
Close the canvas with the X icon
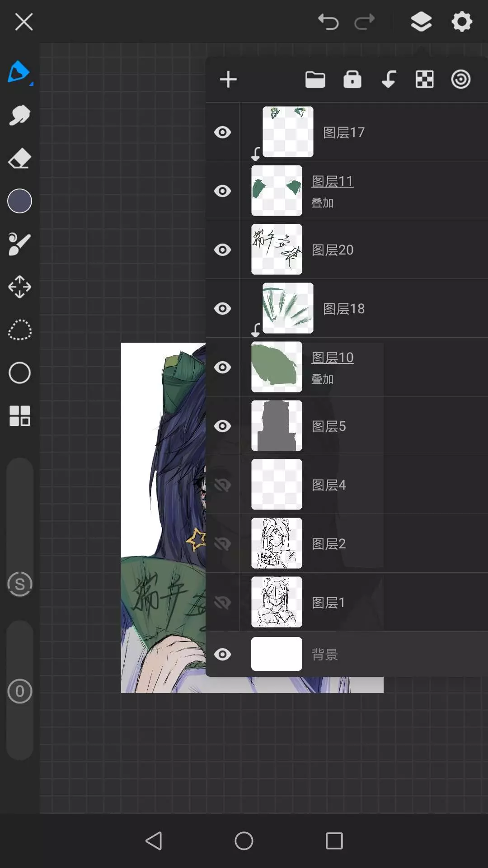23,22
